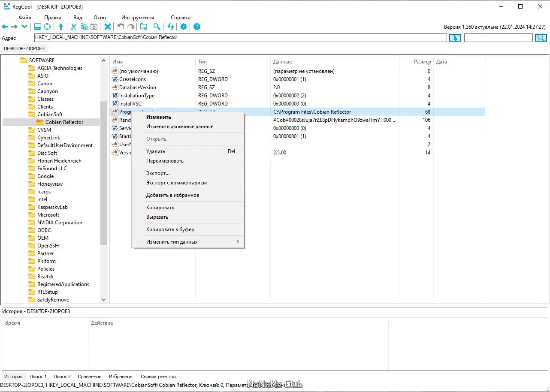Click the icon of the CreateIcons value
The image size is (550, 392).
click(115, 79)
